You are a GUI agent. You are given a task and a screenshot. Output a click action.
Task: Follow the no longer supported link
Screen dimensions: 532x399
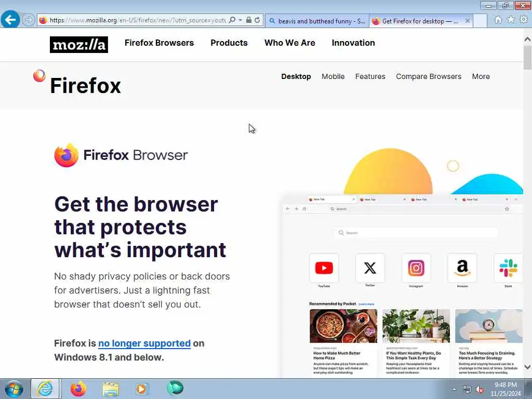coord(144,343)
